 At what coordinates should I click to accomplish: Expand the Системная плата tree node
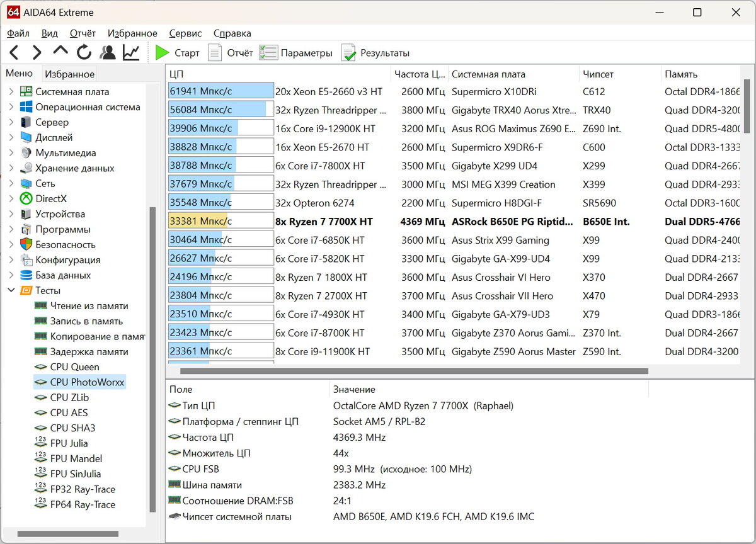11,92
